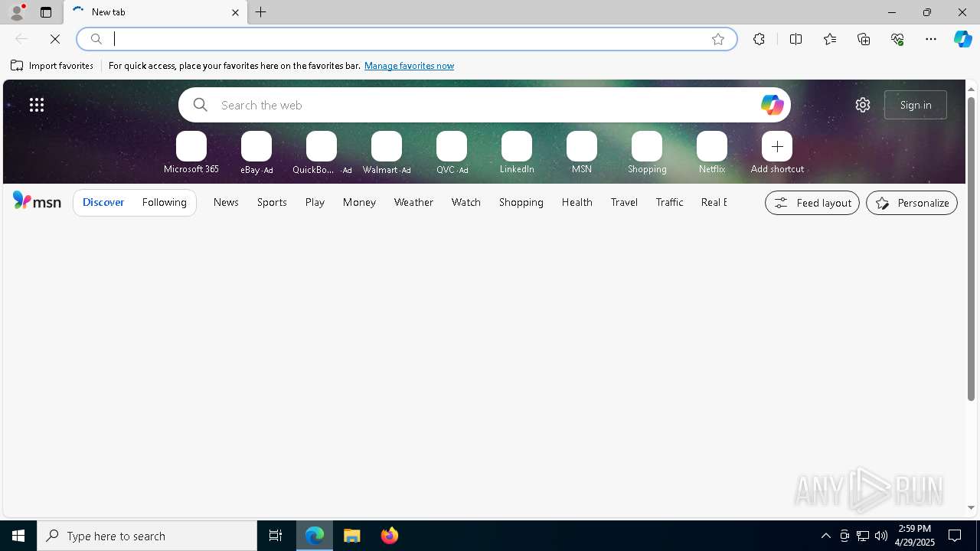Open the LinkedIn shortcut tile
980x551 pixels.
[x=517, y=153]
